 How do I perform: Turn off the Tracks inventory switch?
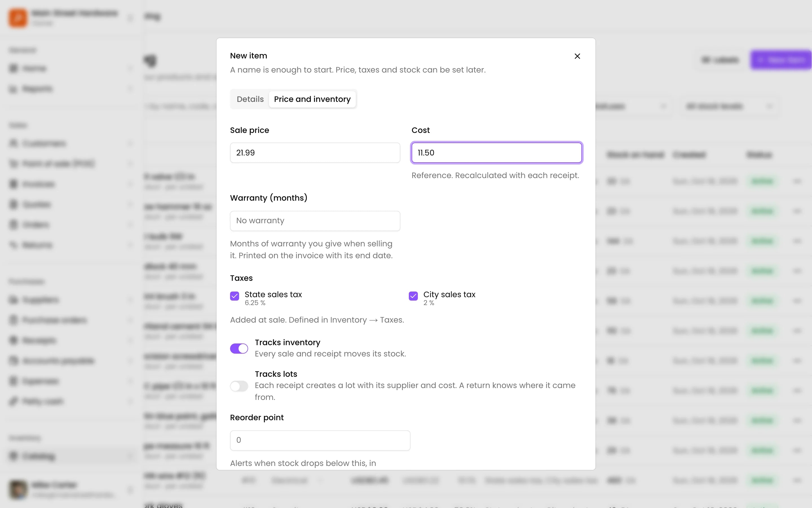coord(239,349)
